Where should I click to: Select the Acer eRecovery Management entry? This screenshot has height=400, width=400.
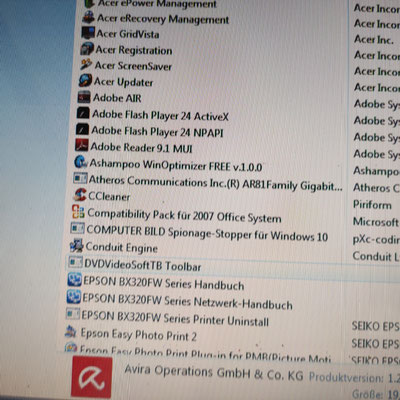tap(163, 19)
